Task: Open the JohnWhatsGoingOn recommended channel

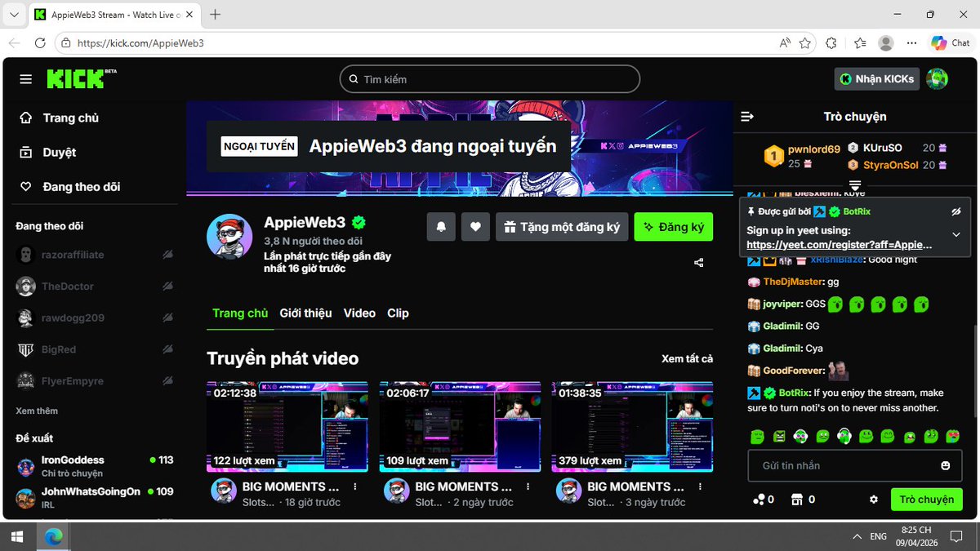Action: [96, 497]
